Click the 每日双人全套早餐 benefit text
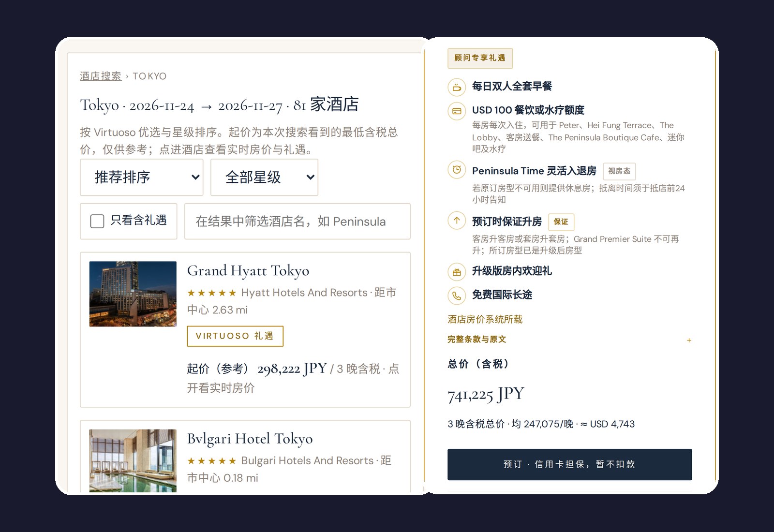 click(512, 87)
